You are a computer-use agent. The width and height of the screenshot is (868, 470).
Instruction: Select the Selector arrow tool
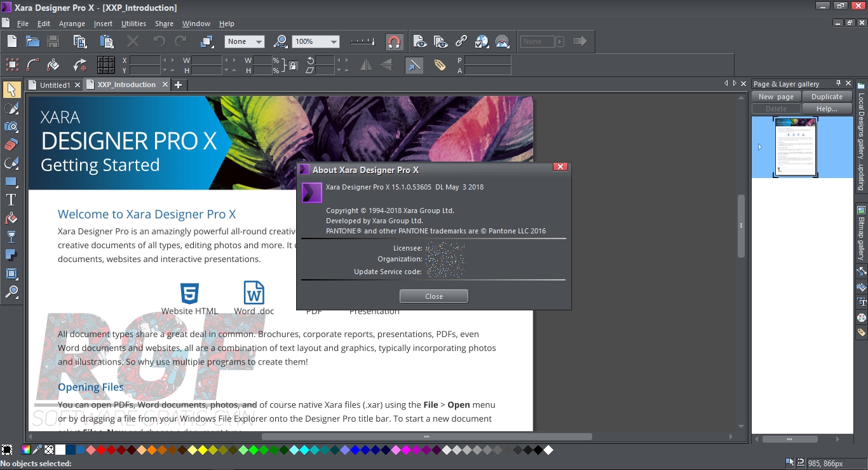tap(11, 89)
